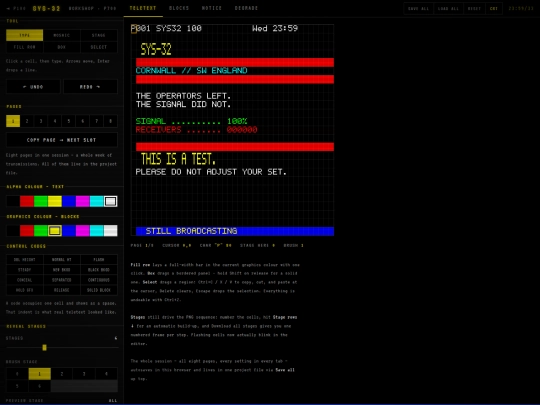Insert Normal Height control code
This screenshot has width=540, height=405.
[x=62, y=260]
